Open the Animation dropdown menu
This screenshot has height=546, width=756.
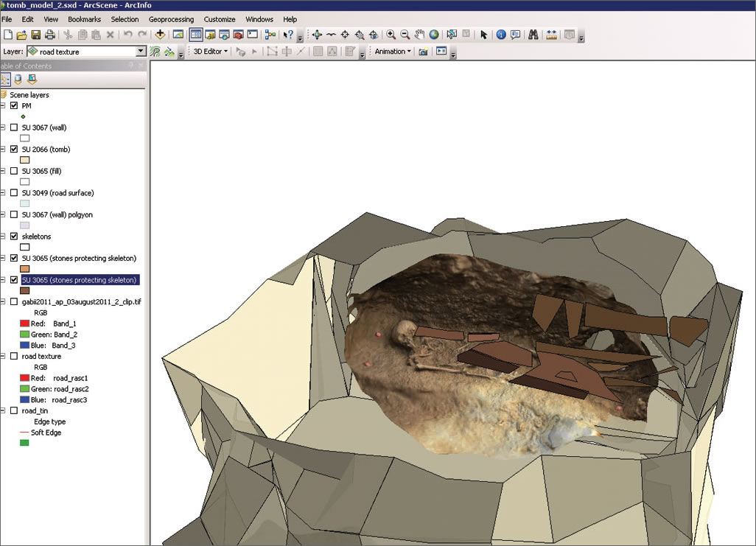pyautogui.click(x=393, y=52)
